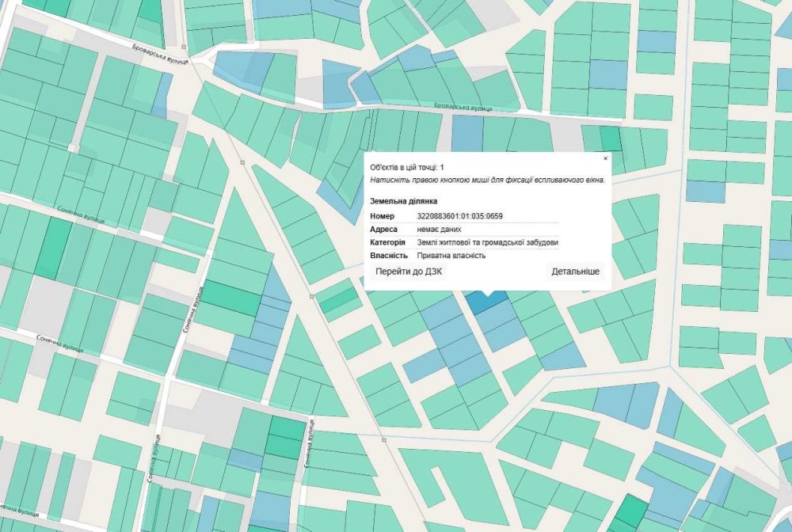Click the horizontal 'Броварська вулиця' label above popup
792x532 pixels.
pos(463,108)
